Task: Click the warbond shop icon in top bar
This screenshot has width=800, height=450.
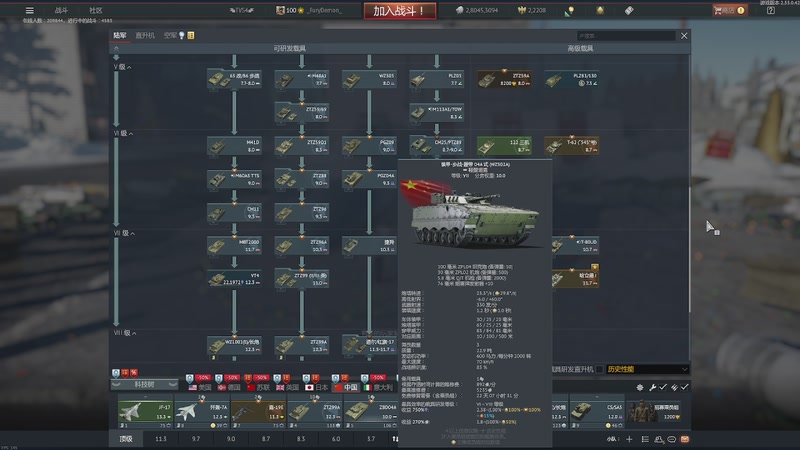Action: (600, 10)
